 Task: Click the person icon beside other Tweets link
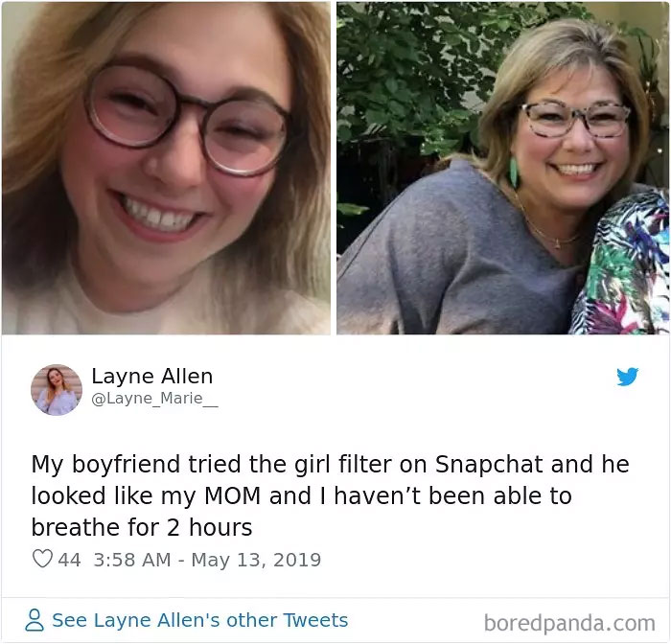click(x=35, y=620)
